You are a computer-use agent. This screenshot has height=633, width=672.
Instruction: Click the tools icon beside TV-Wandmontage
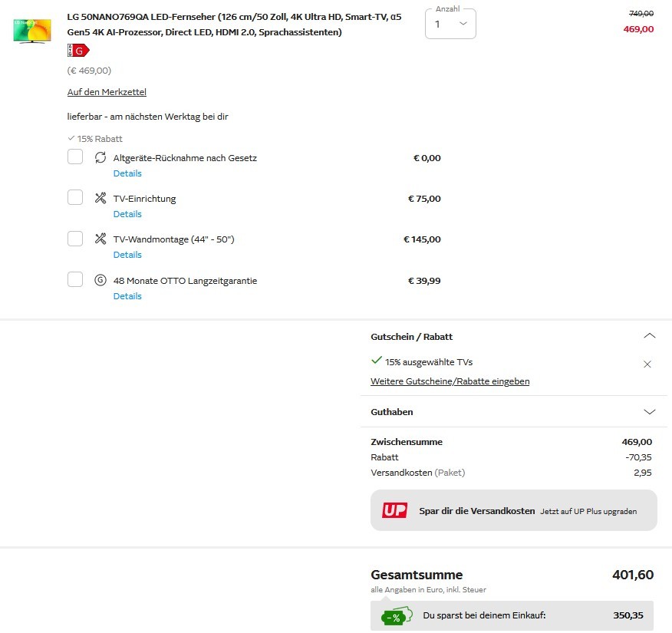coord(100,239)
